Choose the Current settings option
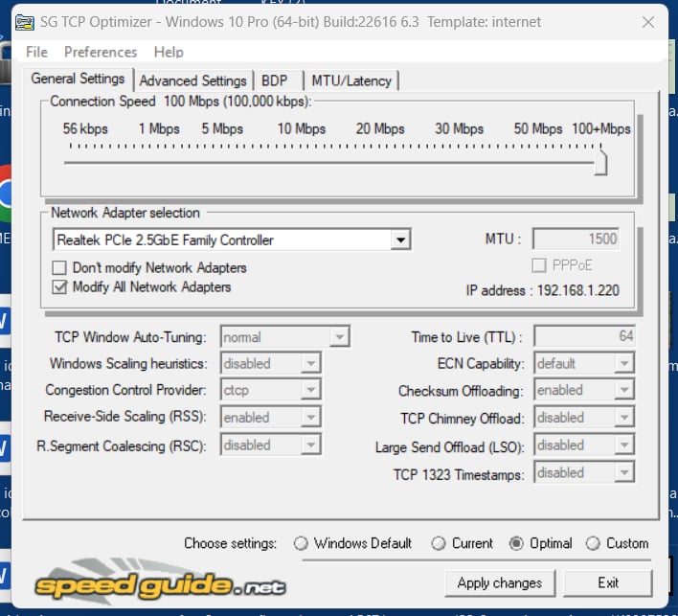Viewport: 678px width, 616px height. pos(439,543)
